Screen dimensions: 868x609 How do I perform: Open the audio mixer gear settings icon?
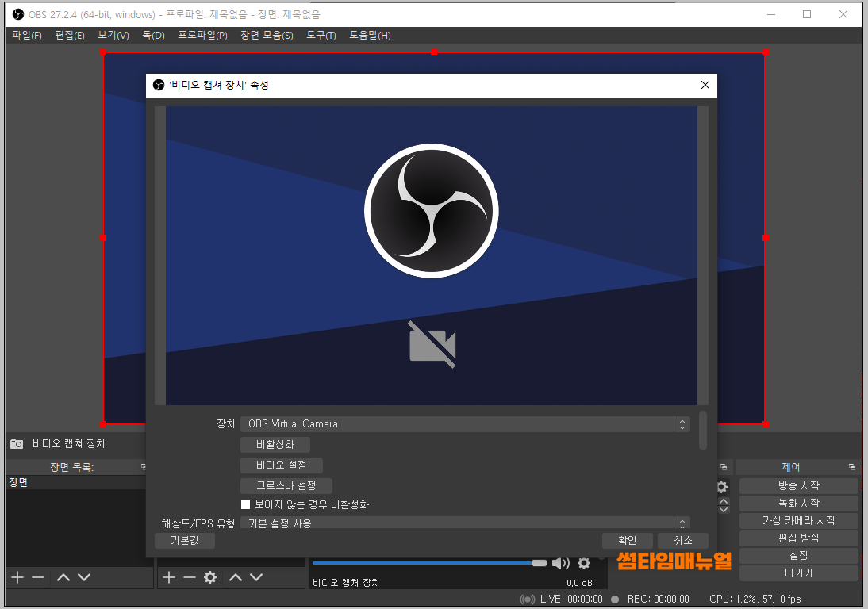(x=584, y=563)
